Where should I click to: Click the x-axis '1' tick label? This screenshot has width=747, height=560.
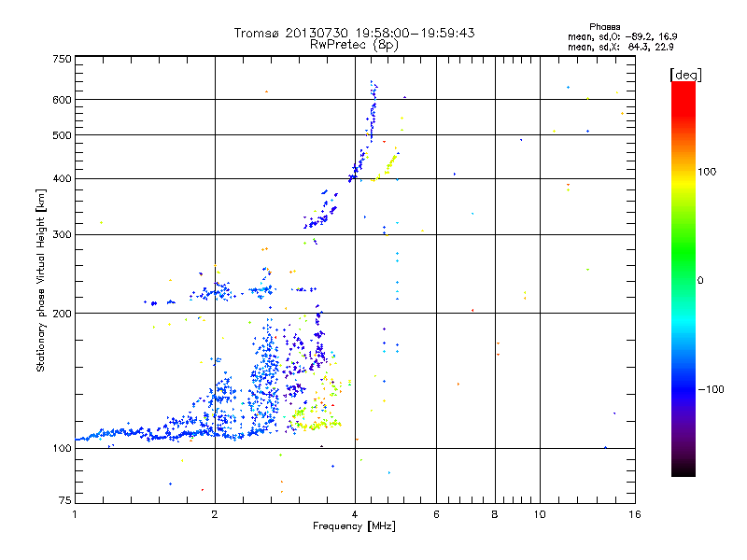(75, 514)
